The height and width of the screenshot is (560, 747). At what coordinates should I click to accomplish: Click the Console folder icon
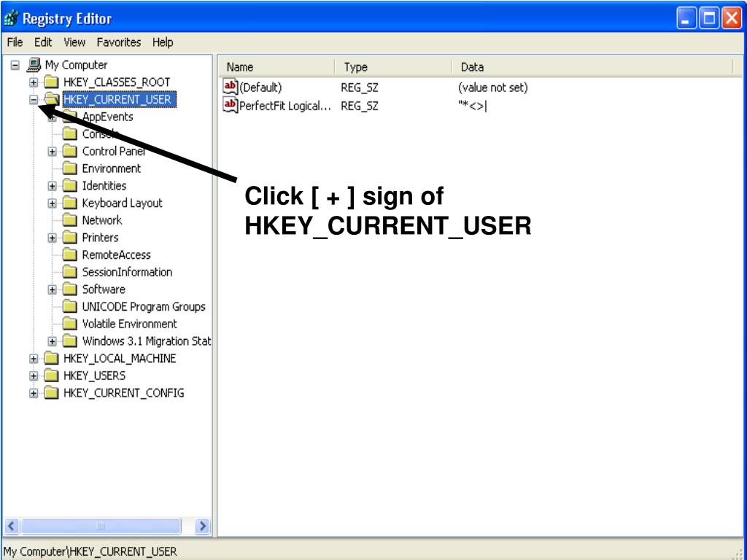(70, 134)
